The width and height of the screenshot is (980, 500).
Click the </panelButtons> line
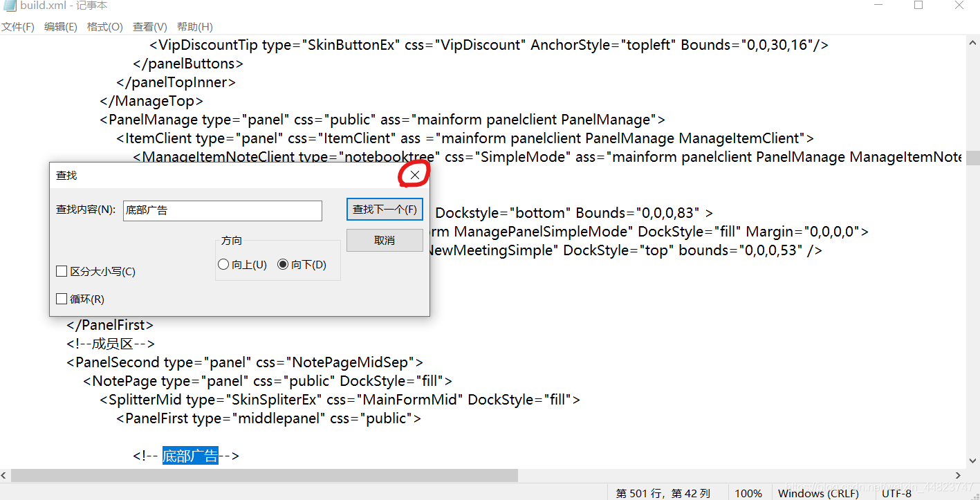(x=188, y=64)
